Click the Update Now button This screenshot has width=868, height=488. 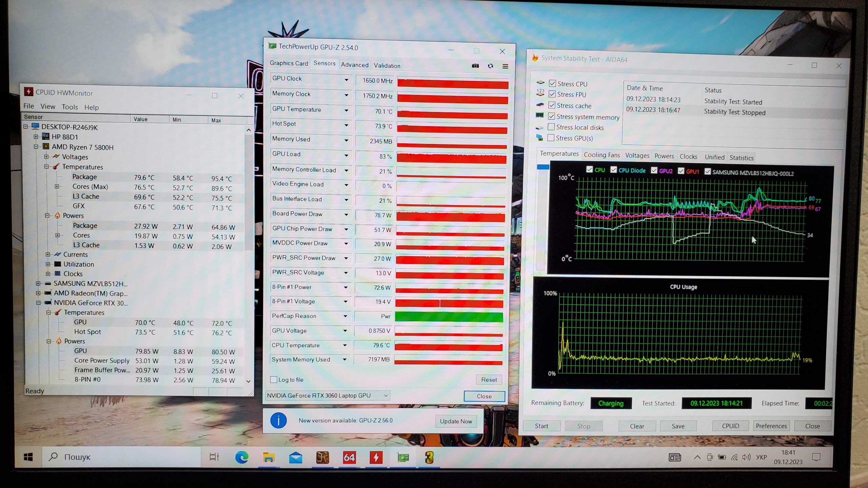456,421
